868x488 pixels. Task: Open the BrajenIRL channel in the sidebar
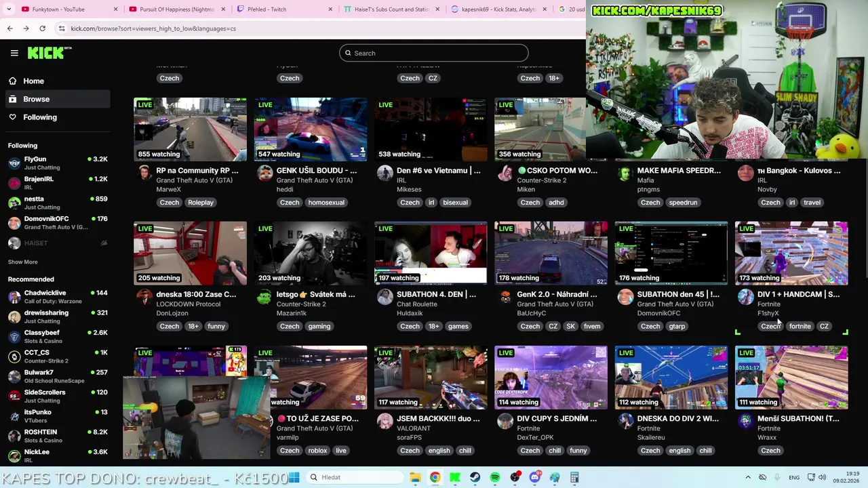[58, 182]
